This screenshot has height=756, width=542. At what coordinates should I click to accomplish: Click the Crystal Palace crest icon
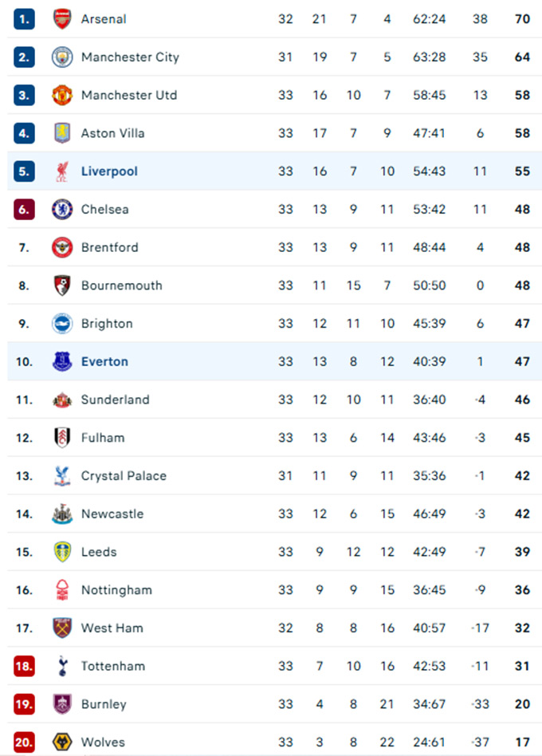click(62, 476)
